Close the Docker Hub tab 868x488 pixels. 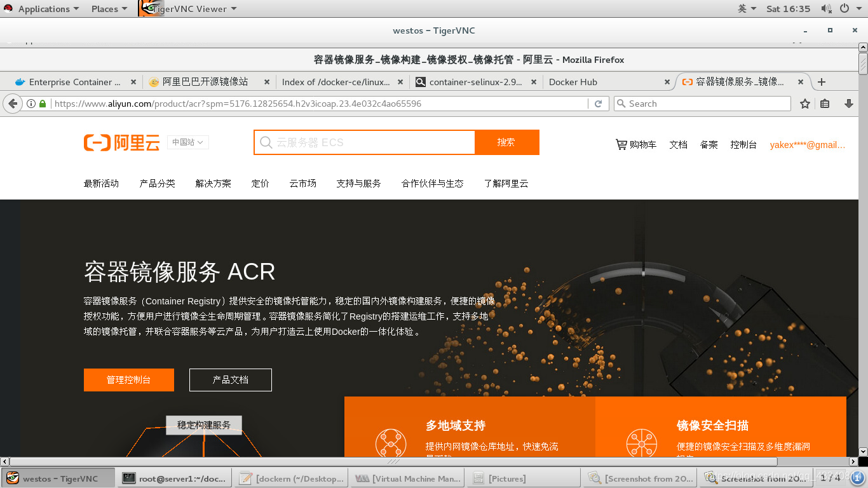click(x=667, y=82)
